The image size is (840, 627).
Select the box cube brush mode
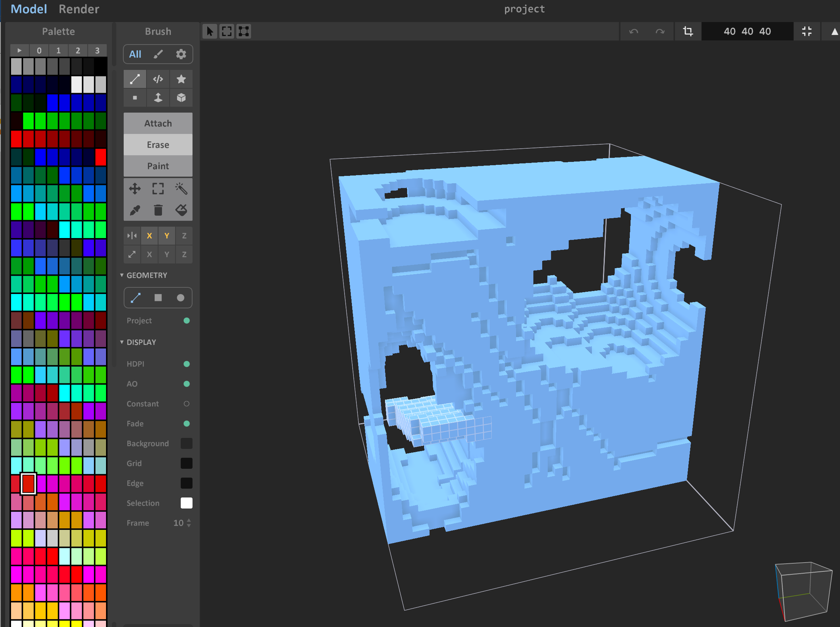[181, 98]
